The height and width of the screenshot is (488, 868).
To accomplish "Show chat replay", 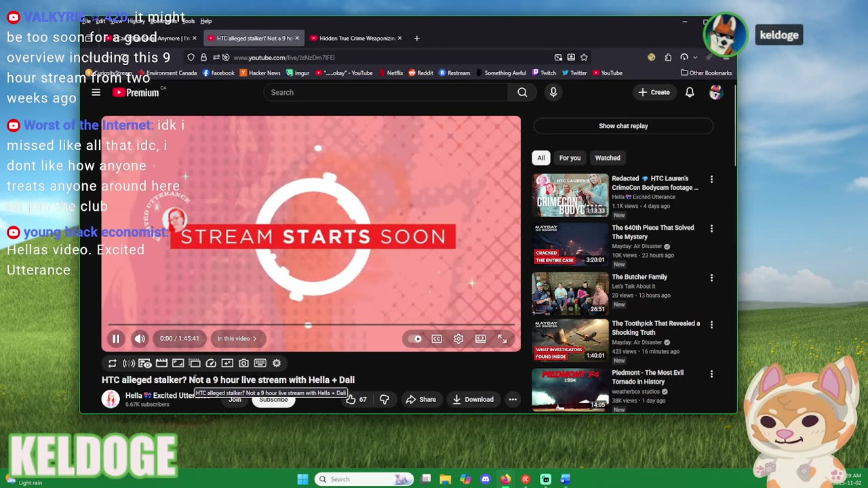I will tap(623, 126).
